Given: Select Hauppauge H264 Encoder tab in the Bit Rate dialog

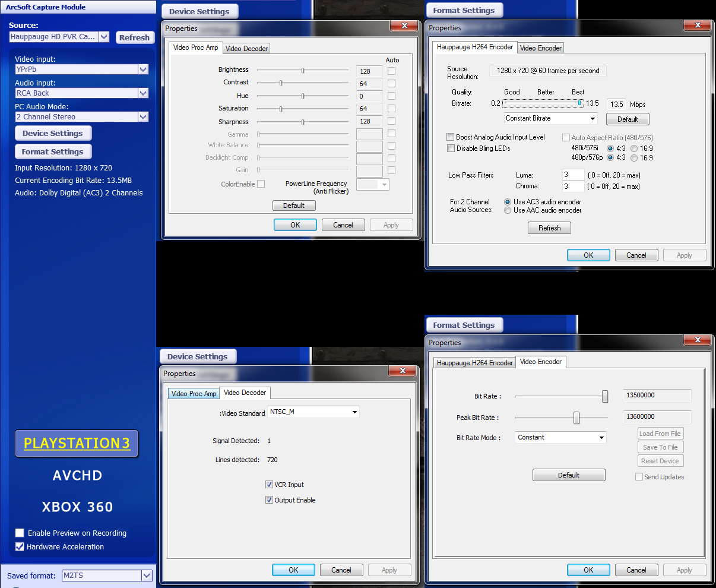Looking at the screenshot, I should click(x=474, y=363).
